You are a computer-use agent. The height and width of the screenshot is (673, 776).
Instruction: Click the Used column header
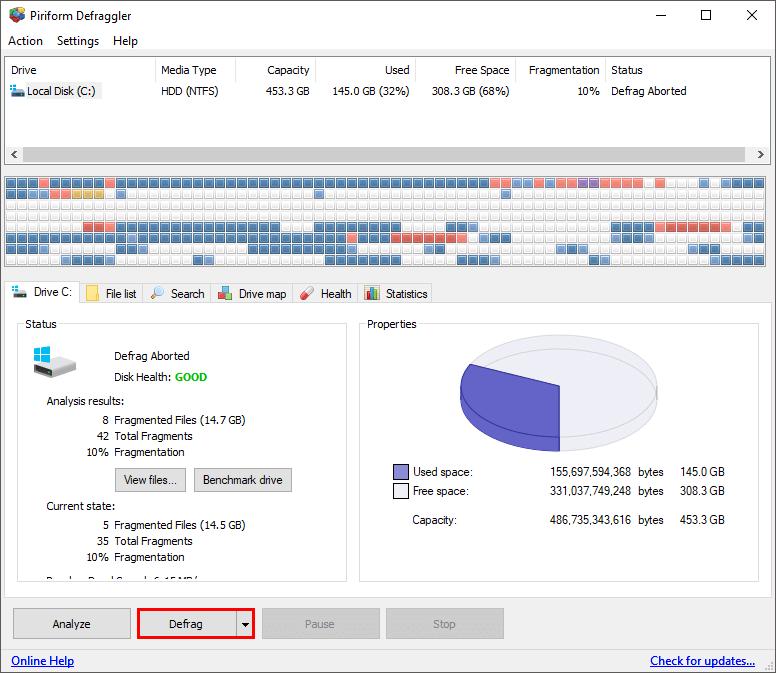(366, 70)
